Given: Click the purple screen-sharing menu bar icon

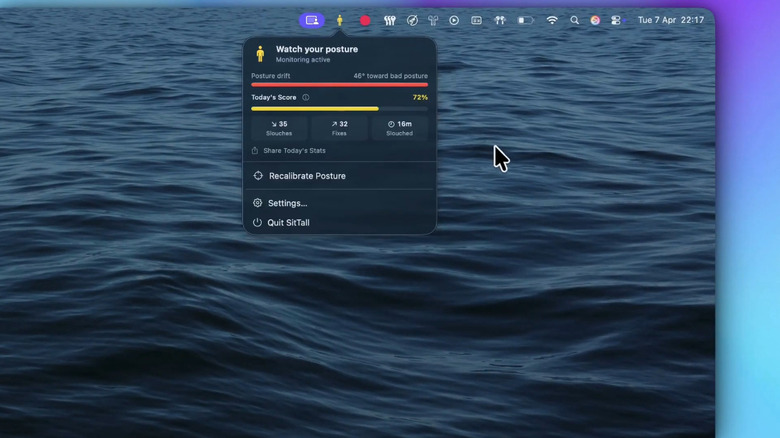Looking at the screenshot, I should coord(312,20).
